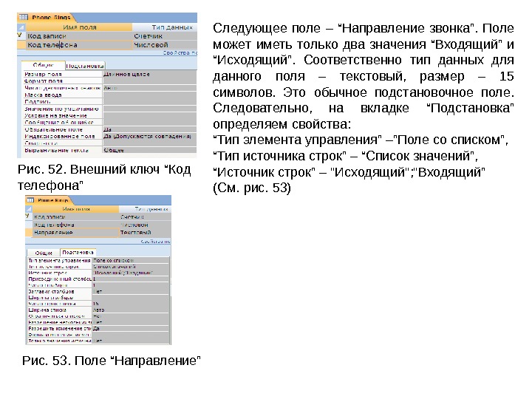The width and height of the screenshot is (532, 399).
Task: Click the primary key marker beside Код записи in figure 52
Action: coord(20,35)
